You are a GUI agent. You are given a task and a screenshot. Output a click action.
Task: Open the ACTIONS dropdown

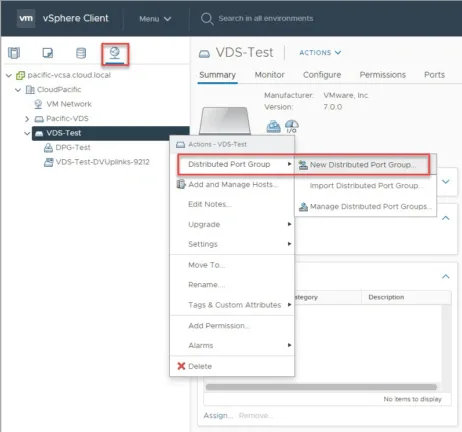(320, 53)
